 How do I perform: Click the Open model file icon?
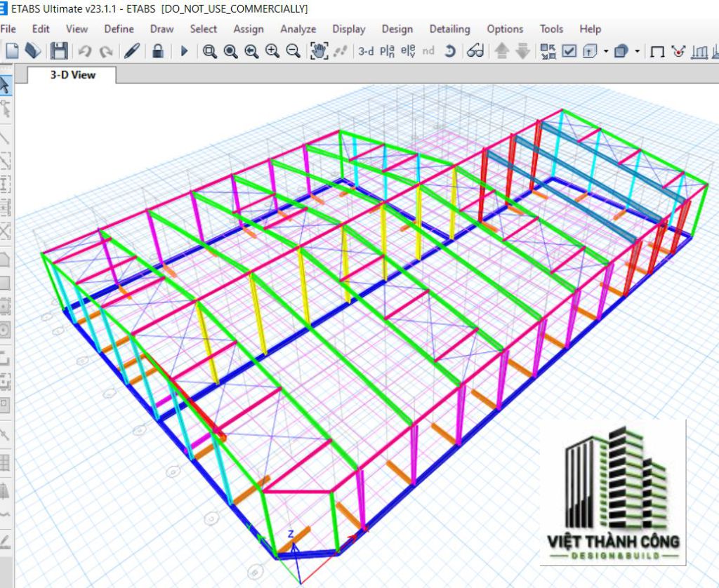33,51
